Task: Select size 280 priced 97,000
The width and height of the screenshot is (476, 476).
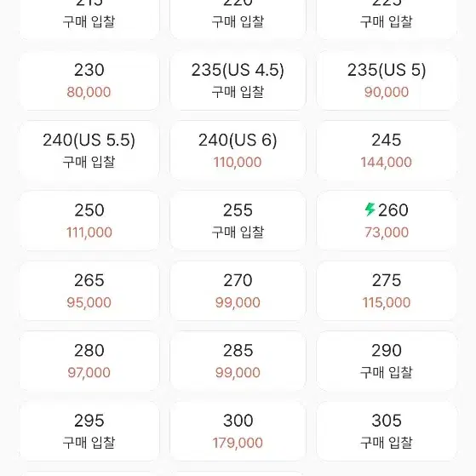Action: click(89, 361)
